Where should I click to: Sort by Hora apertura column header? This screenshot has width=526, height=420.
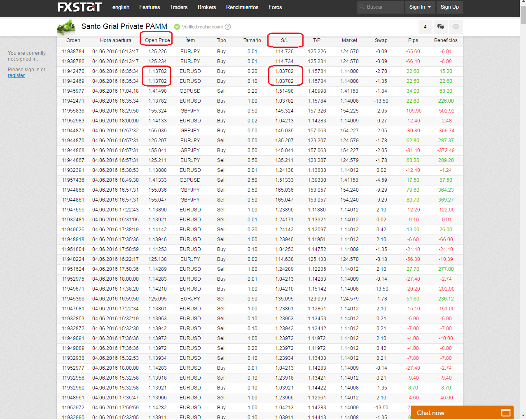[116, 40]
